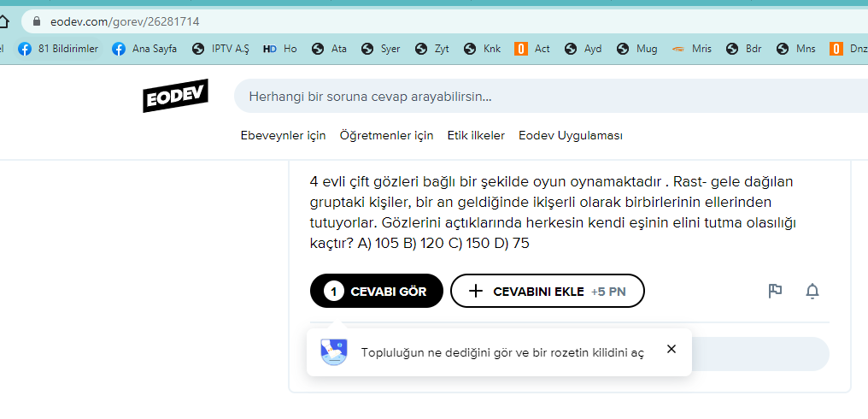
Task: Click the EODEV logo
Action: pos(175,97)
